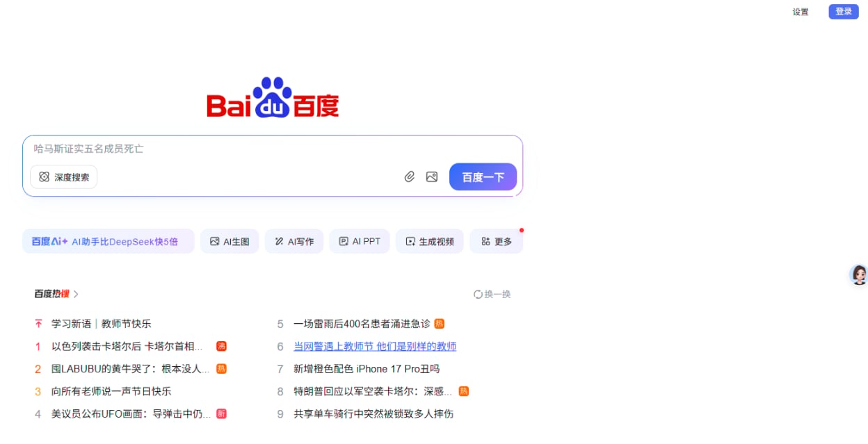Viewport: 868px width, 444px height.
Task: Open hot item 囤LABUBU的黄牛哭了
Action: pos(130,369)
